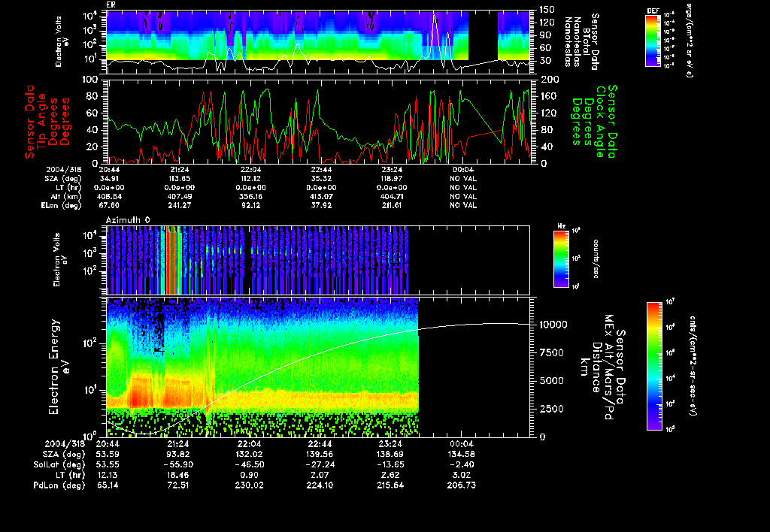
Task: Click 'NO VAL' in the Alt (km) row
Action: [x=463, y=196]
